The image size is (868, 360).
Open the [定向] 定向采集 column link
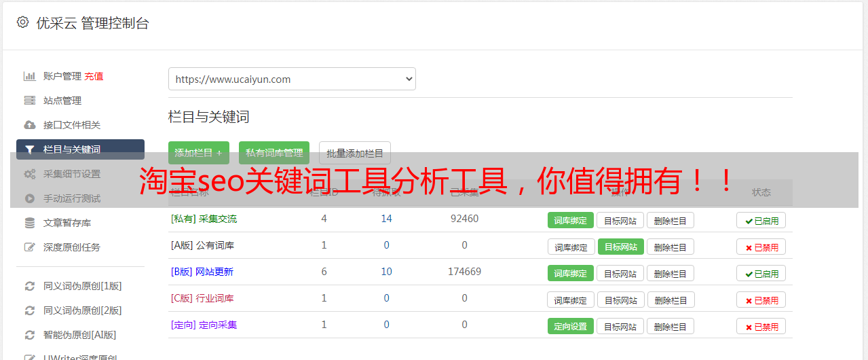[x=204, y=325]
